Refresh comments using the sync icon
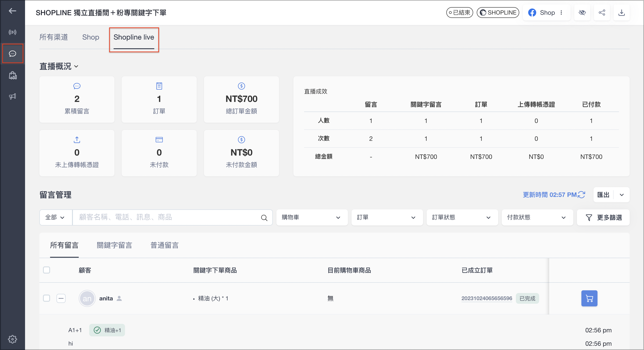Image resolution: width=644 pixels, height=350 pixels. (x=581, y=195)
